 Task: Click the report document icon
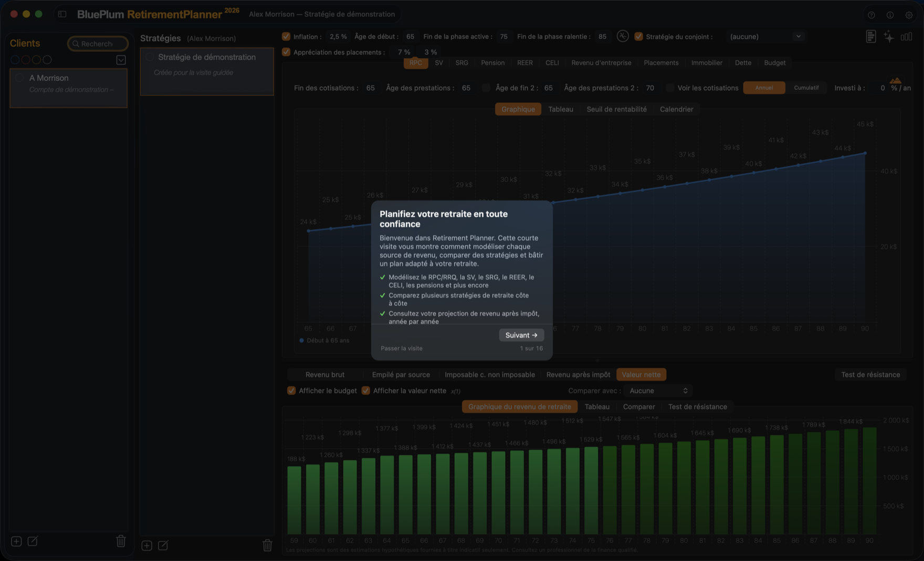870,37
